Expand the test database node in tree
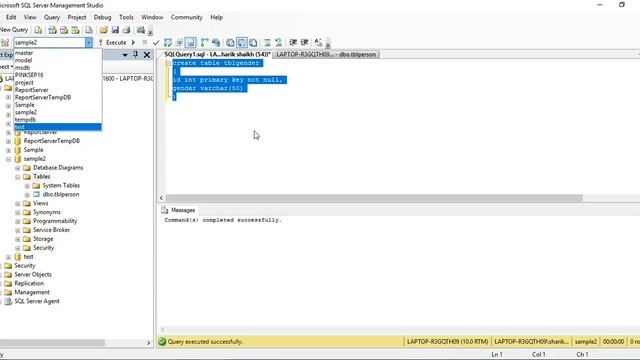Viewport: 640px width, 360px height. point(8,257)
